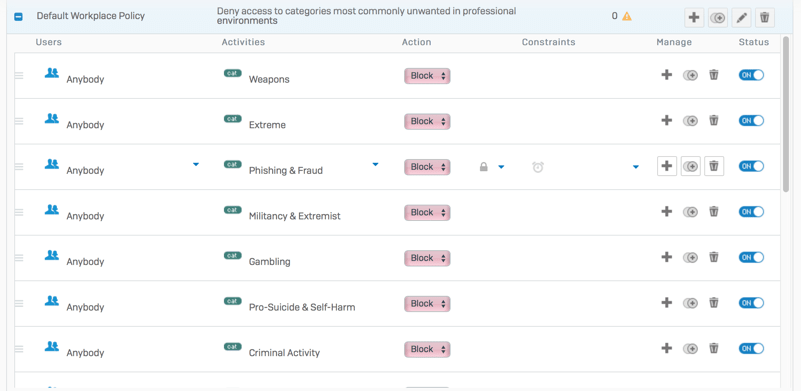Turn off the Weapons rule status switch
Screen dimensions: 801x391
[x=751, y=75]
